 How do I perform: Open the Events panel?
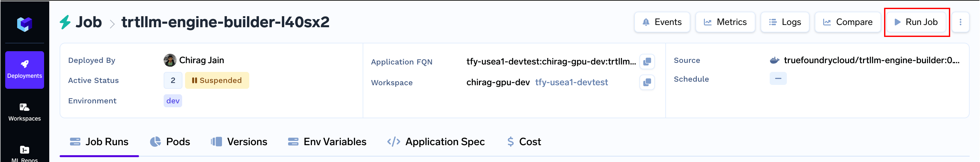(662, 22)
